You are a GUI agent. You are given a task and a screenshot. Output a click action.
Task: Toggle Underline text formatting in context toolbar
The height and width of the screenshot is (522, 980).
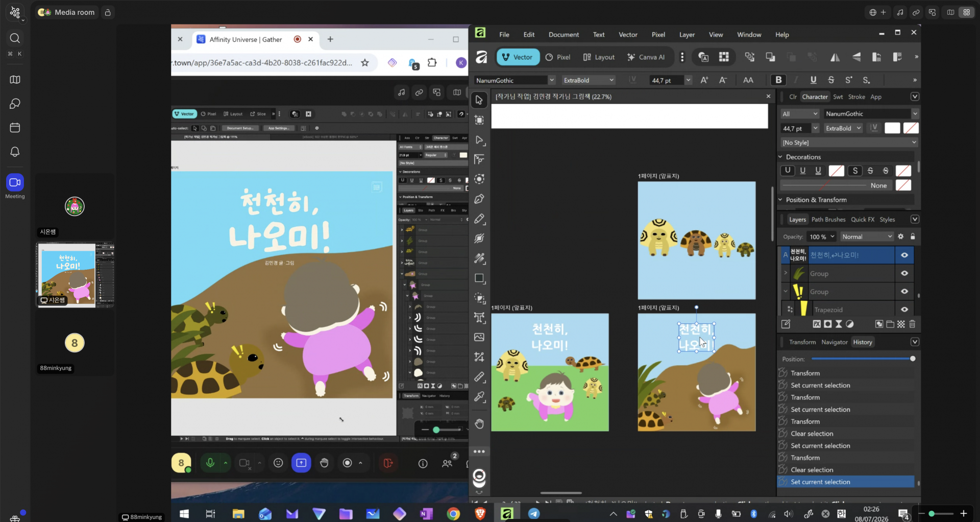tap(813, 80)
